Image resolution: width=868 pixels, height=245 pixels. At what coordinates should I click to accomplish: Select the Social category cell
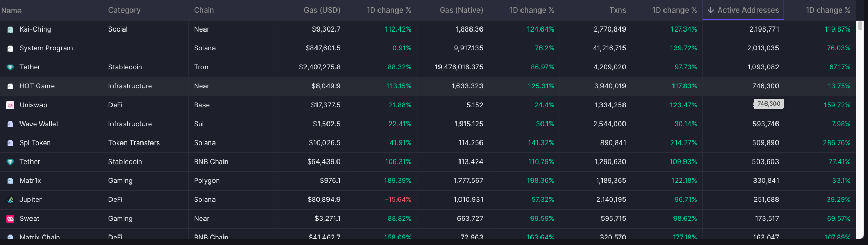point(118,29)
